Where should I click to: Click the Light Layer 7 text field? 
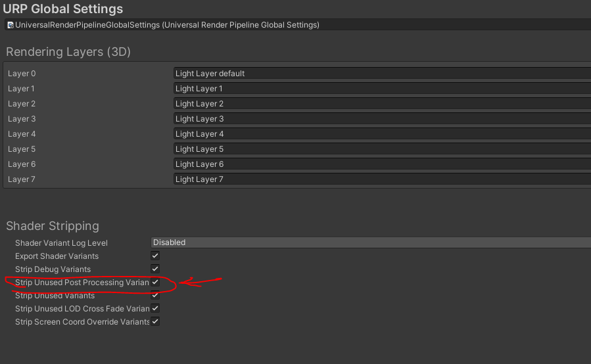[x=381, y=179]
